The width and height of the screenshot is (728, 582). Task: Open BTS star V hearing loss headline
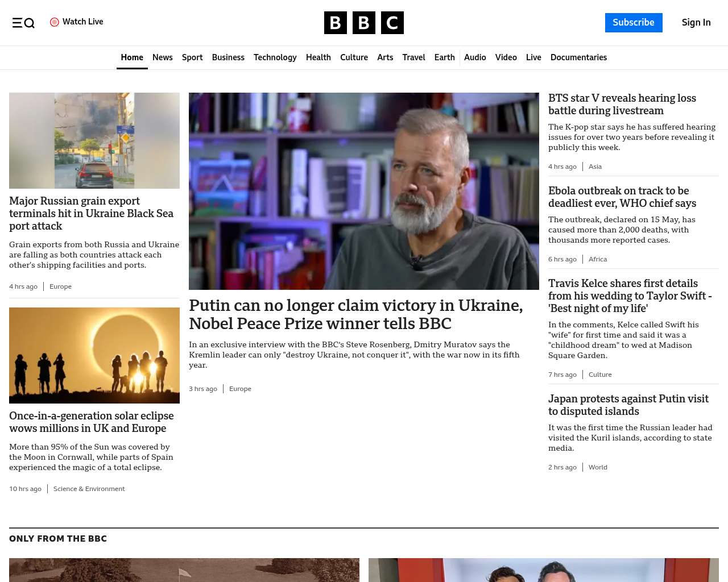(x=622, y=104)
